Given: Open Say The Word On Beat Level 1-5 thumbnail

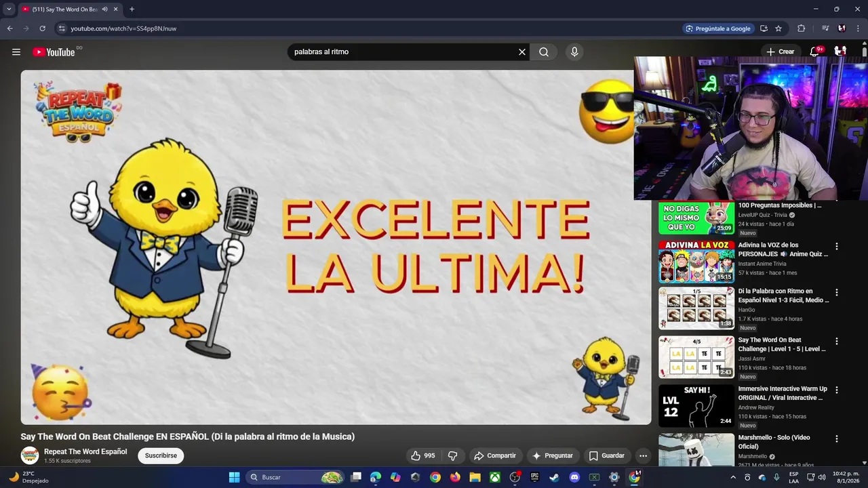Looking at the screenshot, I should tap(696, 357).
